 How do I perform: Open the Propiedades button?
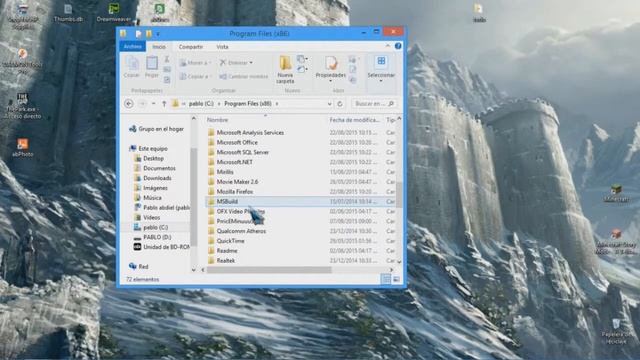pos(331,69)
